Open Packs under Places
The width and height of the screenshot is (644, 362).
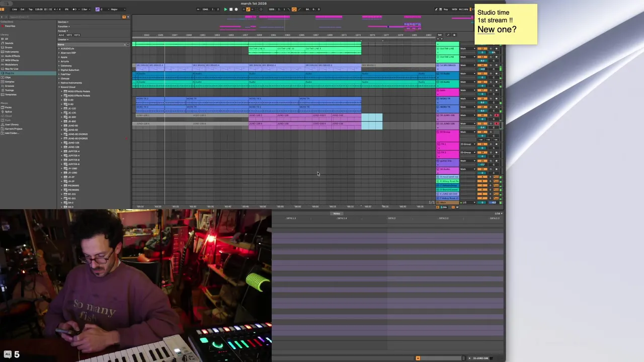(x=8, y=108)
